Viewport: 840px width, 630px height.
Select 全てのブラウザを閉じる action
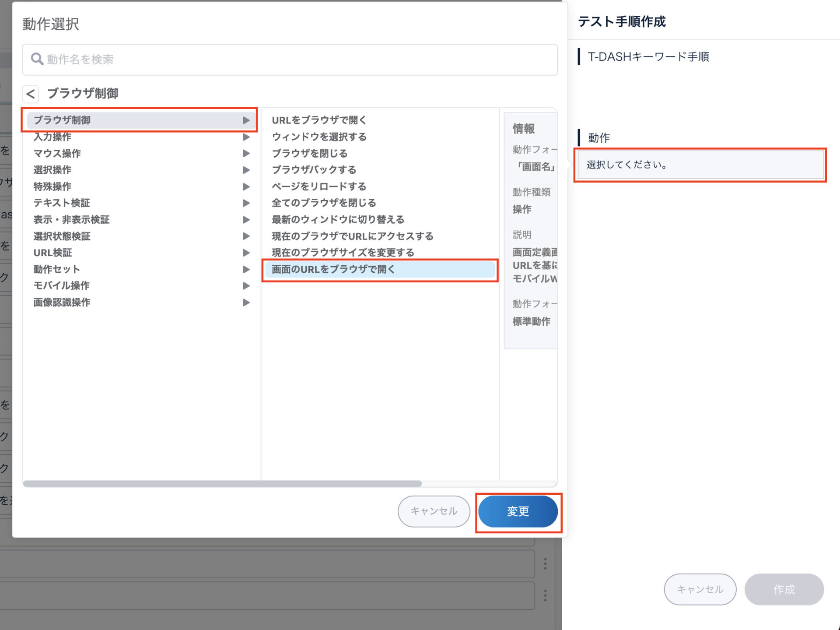324,203
